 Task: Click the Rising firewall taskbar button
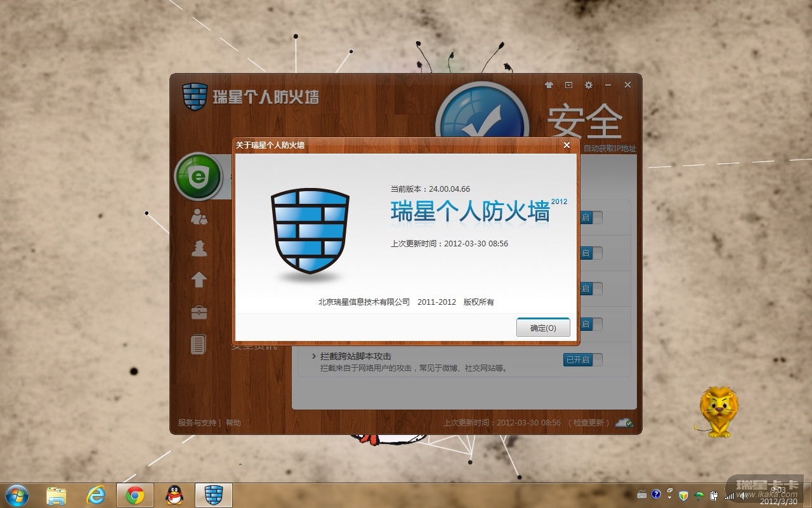coord(214,495)
